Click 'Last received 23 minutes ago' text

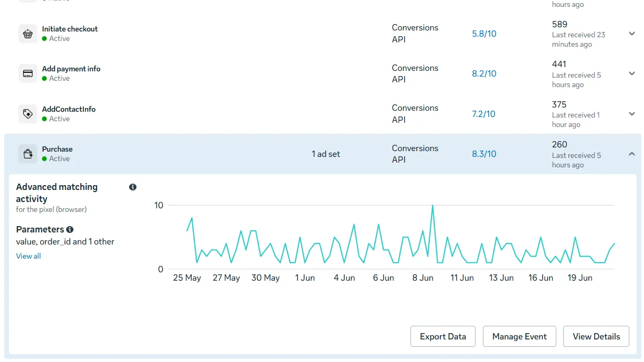click(x=578, y=39)
